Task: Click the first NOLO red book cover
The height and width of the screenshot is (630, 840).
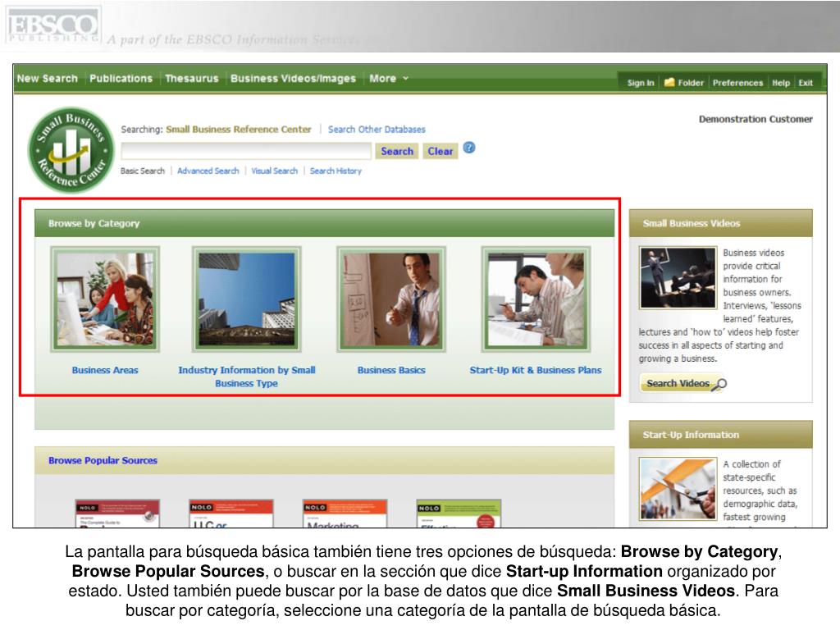Action: [x=117, y=514]
